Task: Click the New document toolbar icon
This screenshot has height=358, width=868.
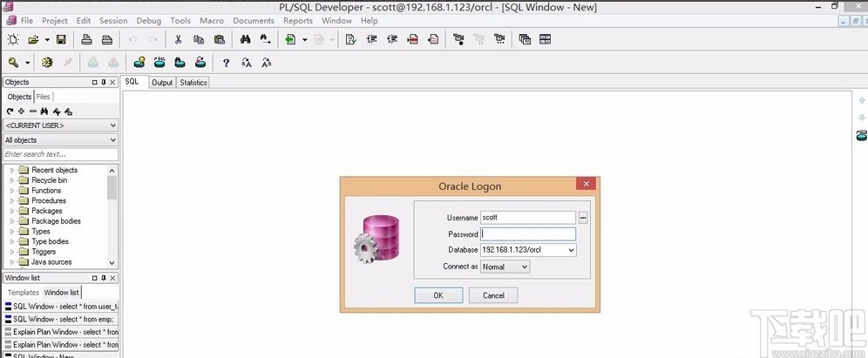Action: point(13,39)
